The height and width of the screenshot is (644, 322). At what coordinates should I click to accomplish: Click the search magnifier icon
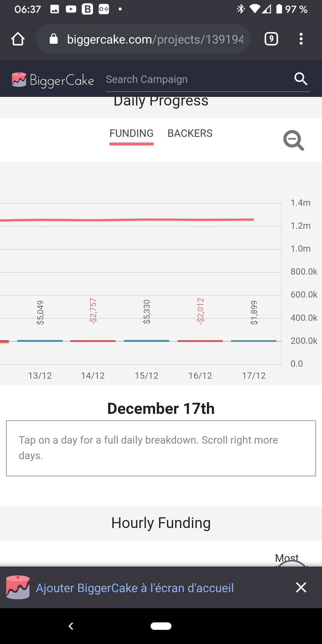(301, 79)
